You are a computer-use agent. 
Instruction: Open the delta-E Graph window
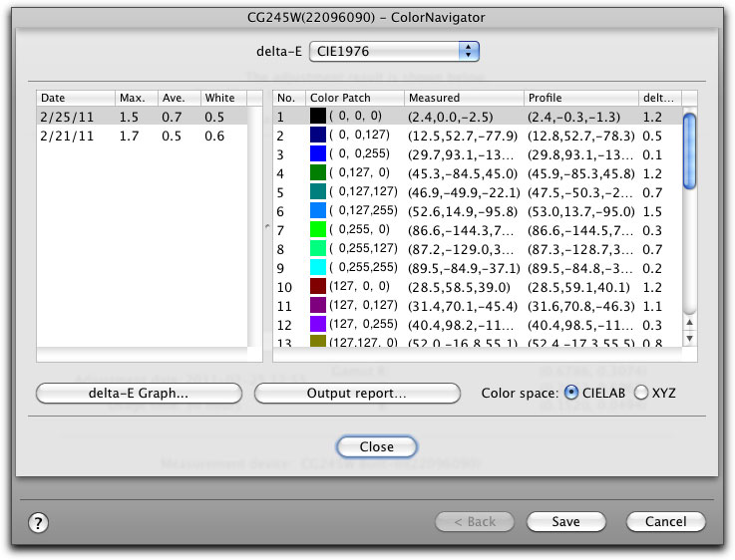point(139,393)
